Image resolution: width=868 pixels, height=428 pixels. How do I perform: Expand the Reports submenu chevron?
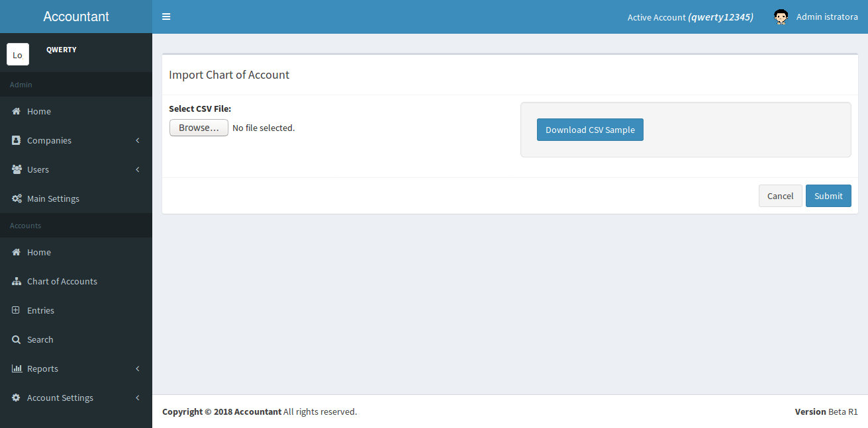coord(138,368)
